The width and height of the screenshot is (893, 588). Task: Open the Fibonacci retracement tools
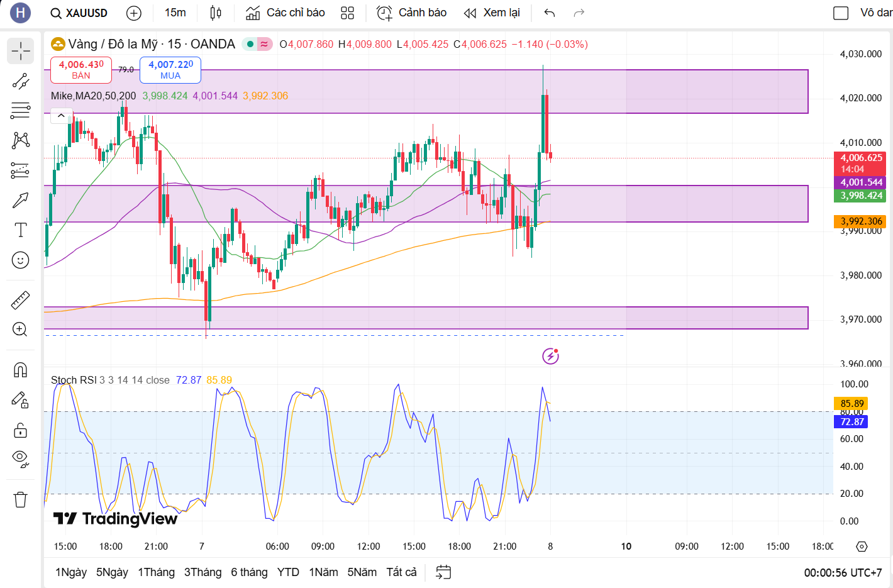[20, 111]
